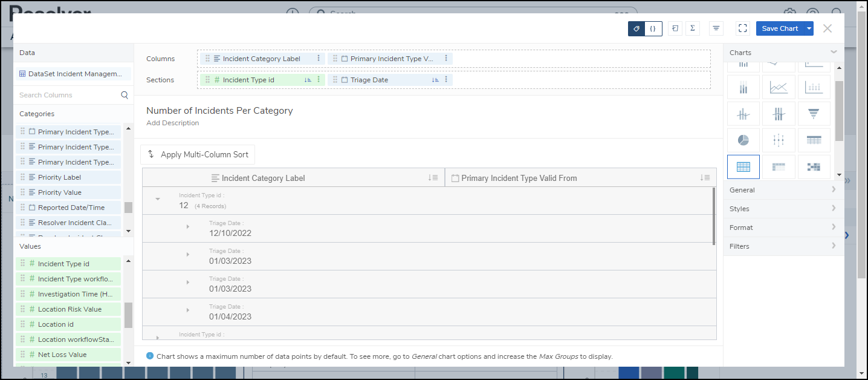This screenshot has width=868, height=380.
Task: Select Investigation Time (H... value
Action: point(68,294)
